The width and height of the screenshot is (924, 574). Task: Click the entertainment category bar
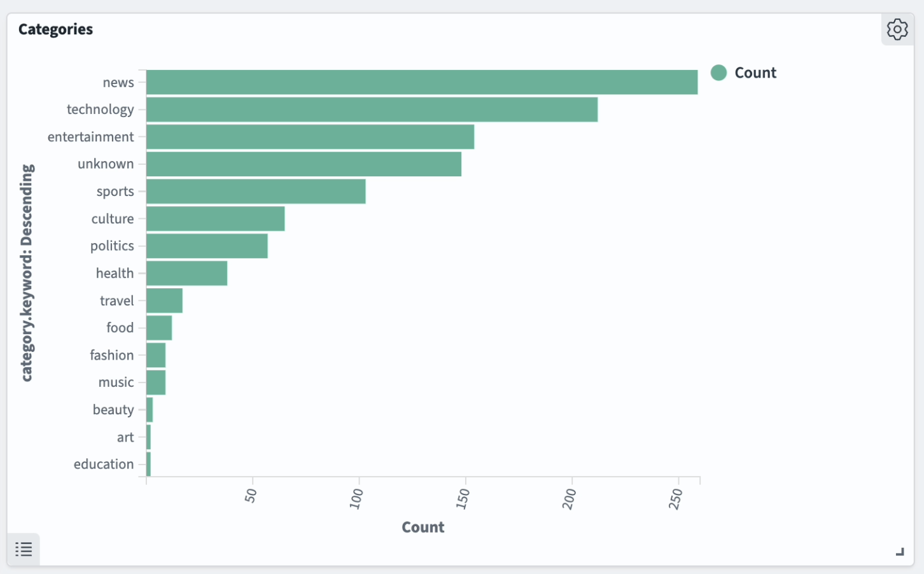(310, 137)
